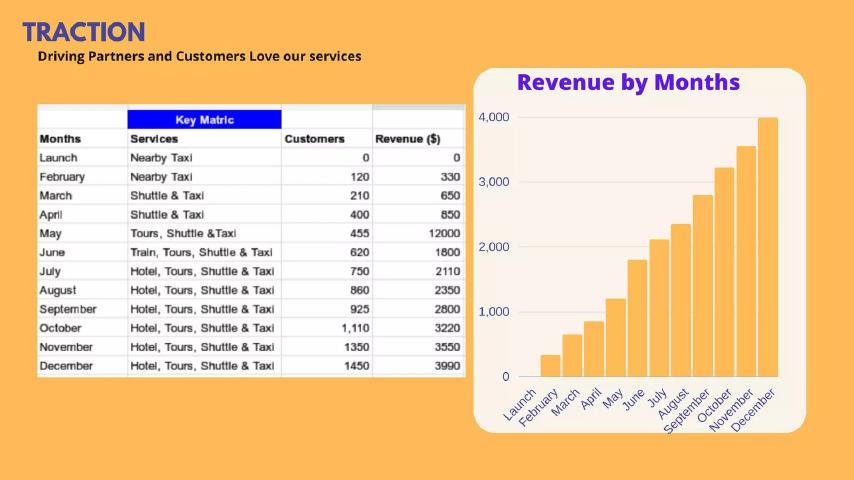Screen dimensions: 854x480
Task: Click revenue value 2110
Action: pos(448,271)
